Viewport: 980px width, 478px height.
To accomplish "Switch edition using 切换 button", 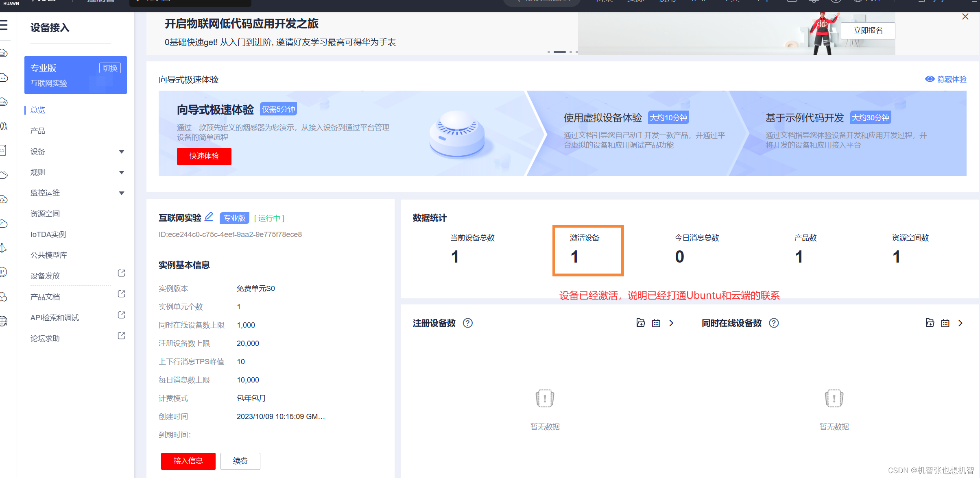I will tap(110, 68).
